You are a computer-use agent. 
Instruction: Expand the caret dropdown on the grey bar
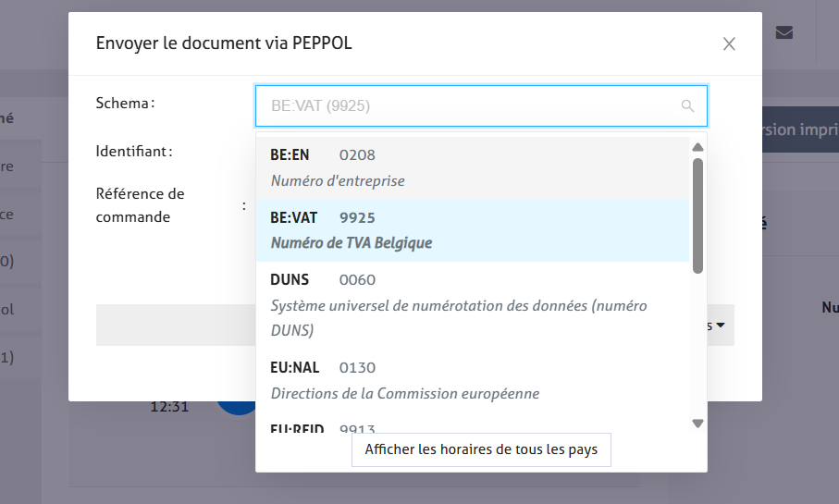(x=719, y=326)
